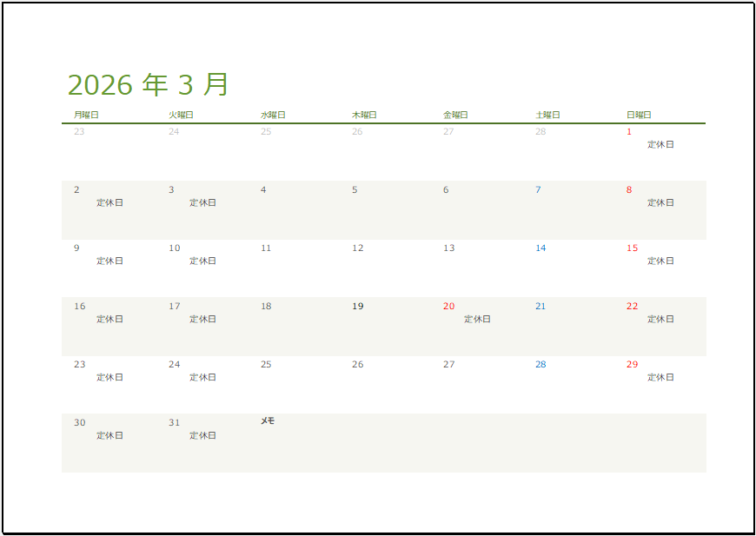Click the bold date 19
Viewport: 756px width, 536px height.
click(356, 306)
